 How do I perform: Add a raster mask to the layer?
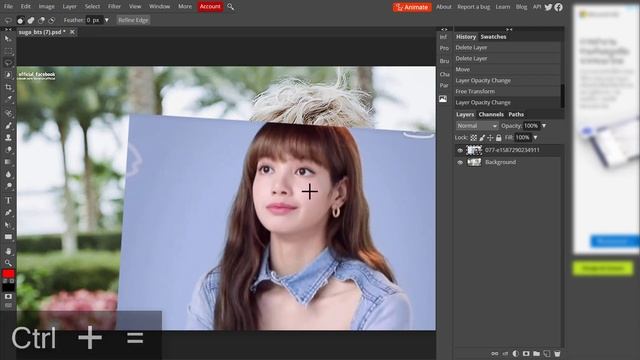click(526, 353)
